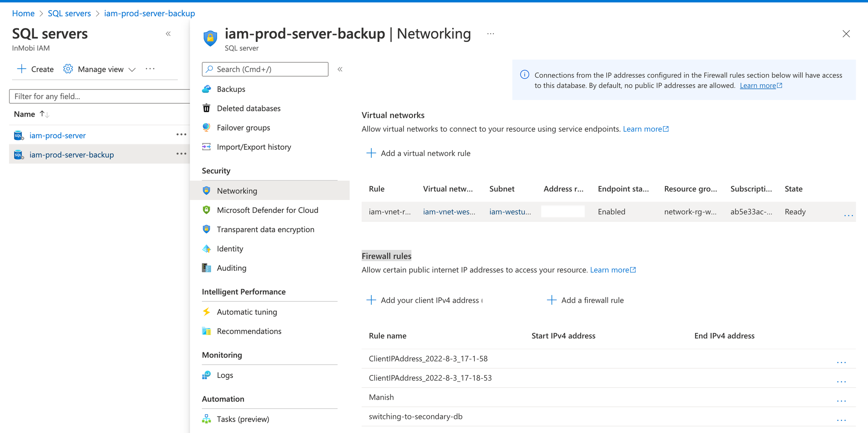Open options for iam-vnet virtual network rule
This screenshot has width=868, height=433.
(848, 215)
